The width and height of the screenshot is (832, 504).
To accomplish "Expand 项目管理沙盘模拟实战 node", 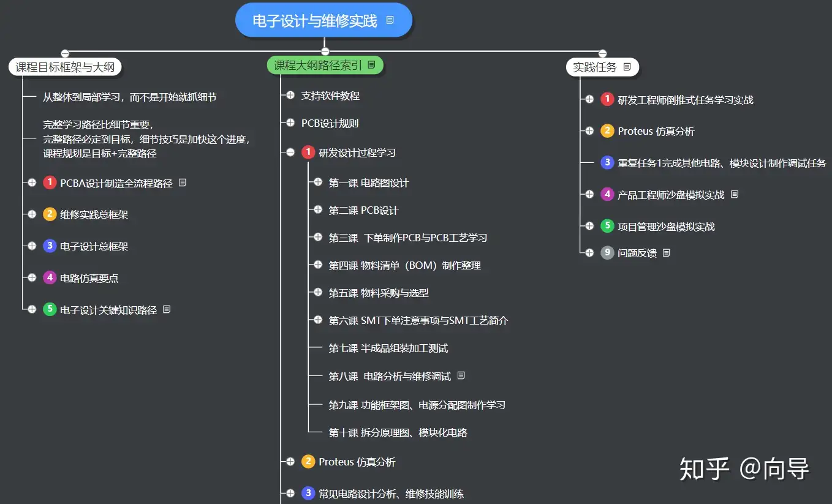I will pos(589,226).
